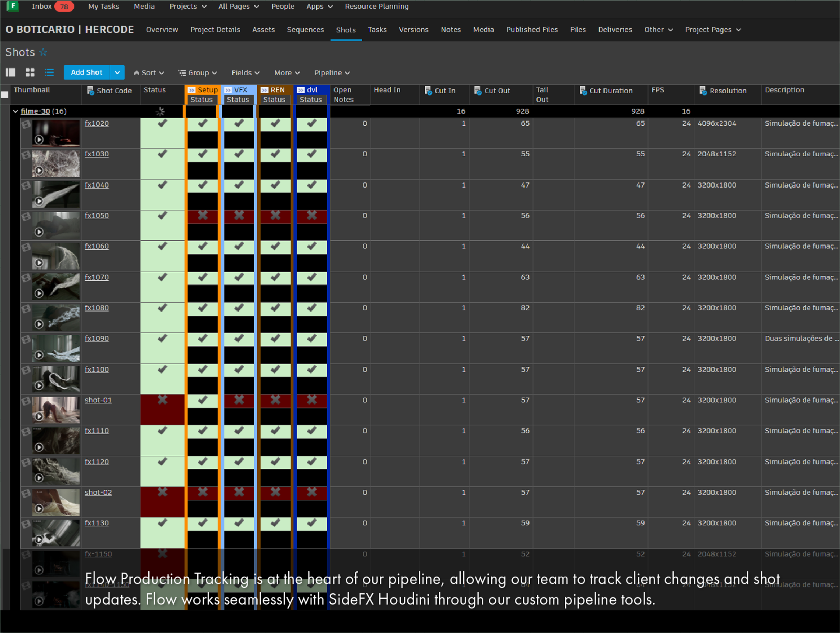The width and height of the screenshot is (840, 633).
Task: Go to the Tasks tab
Action: (x=377, y=30)
